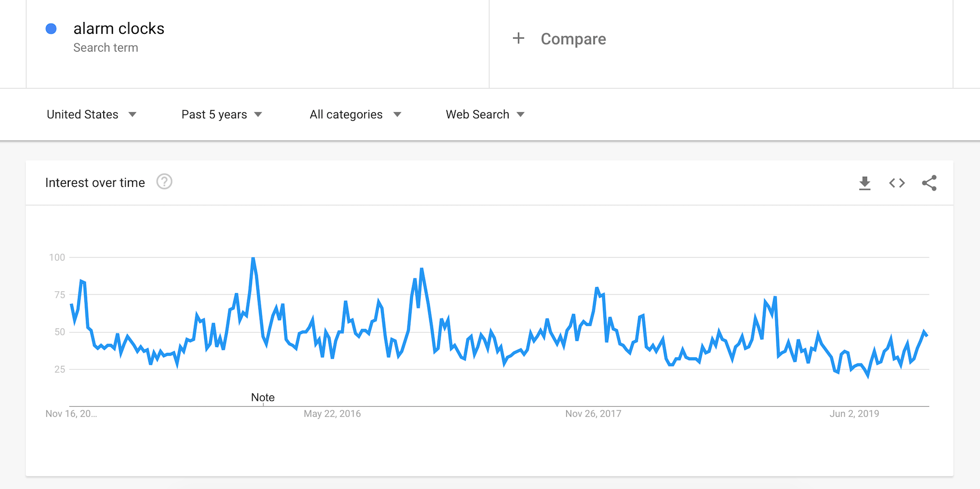Open the Interest over time help icon
The height and width of the screenshot is (489, 980).
[164, 182]
